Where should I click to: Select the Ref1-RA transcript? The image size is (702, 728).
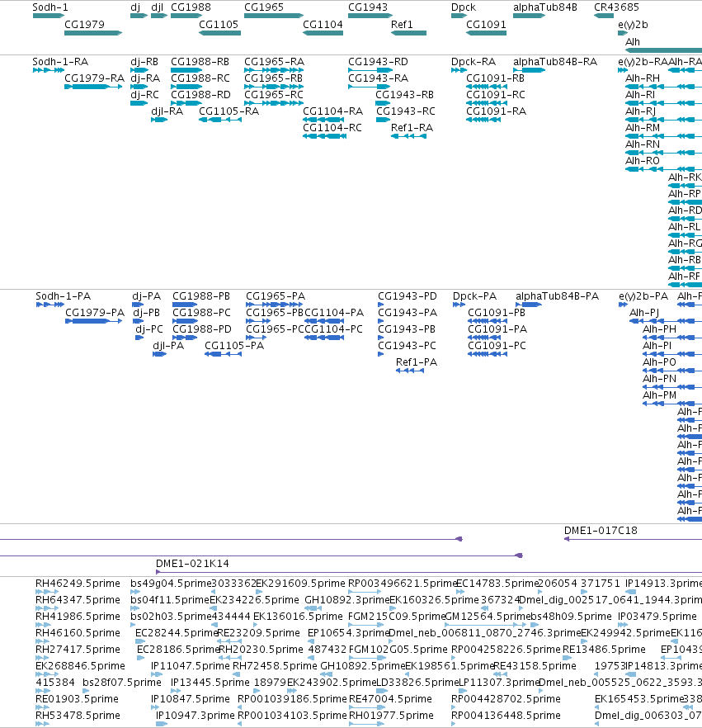[409, 136]
